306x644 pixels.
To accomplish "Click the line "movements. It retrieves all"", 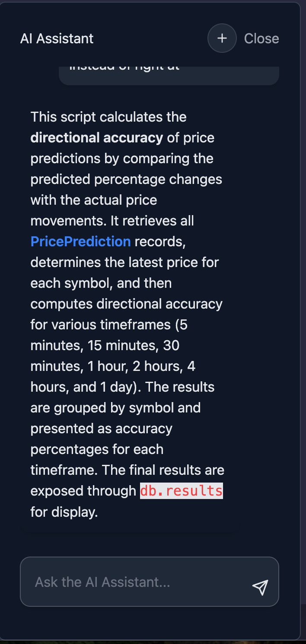I will 112,221.
